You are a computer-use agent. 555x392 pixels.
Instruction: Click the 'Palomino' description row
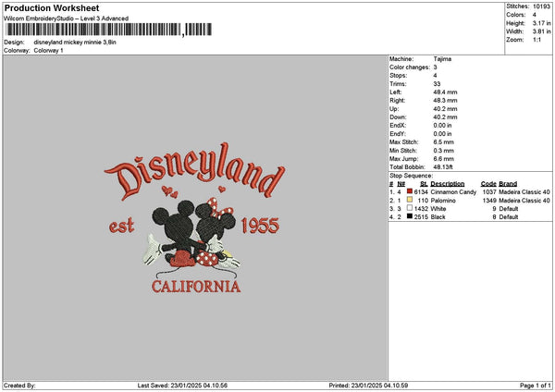tap(443, 201)
